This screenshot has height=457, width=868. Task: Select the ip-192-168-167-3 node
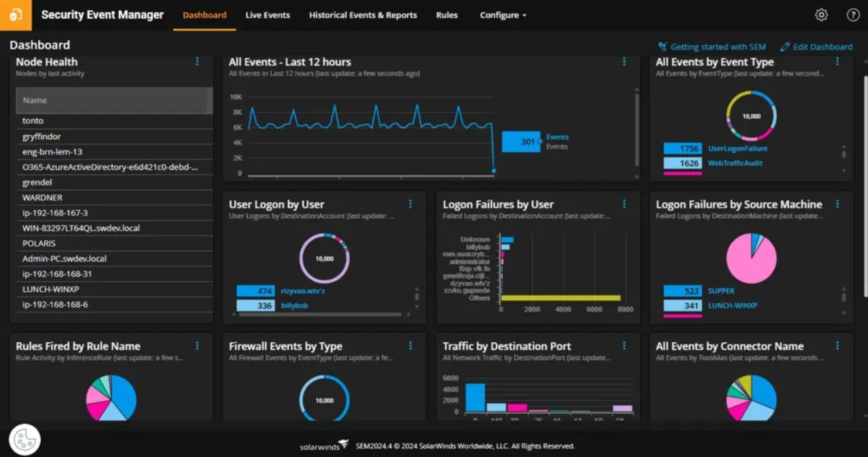(114, 213)
